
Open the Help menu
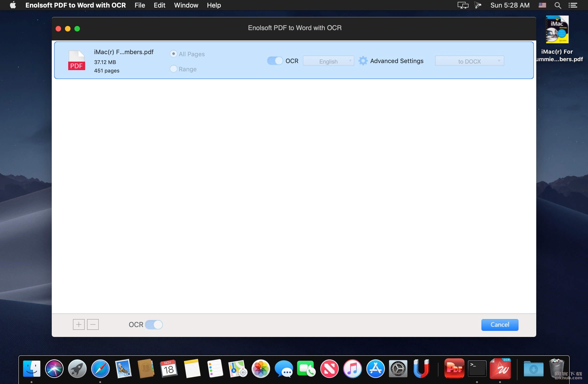pyautogui.click(x=214, y=5)
